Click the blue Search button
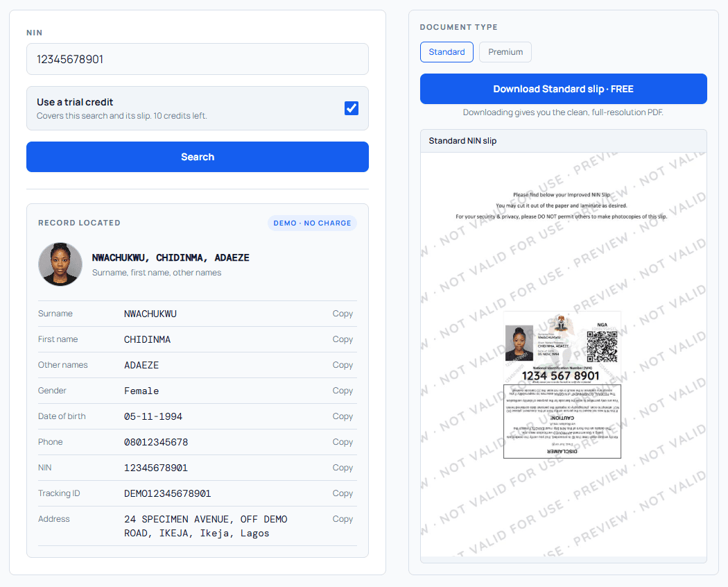The height and width of the screenshot is (587, 728). [x=198, y=157]
